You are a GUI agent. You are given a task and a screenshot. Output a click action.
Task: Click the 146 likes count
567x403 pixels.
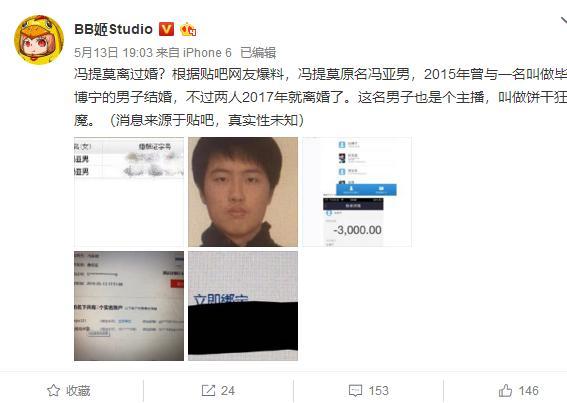[528, 391]
